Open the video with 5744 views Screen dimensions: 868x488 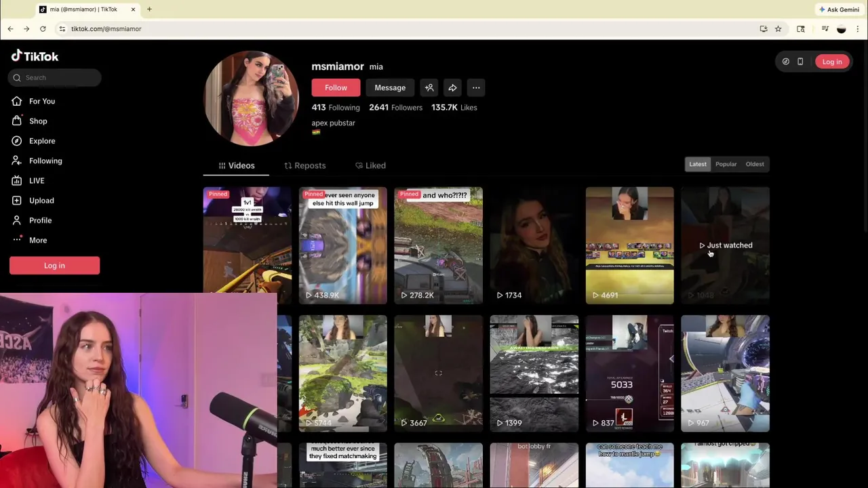[x=343, y=373]
